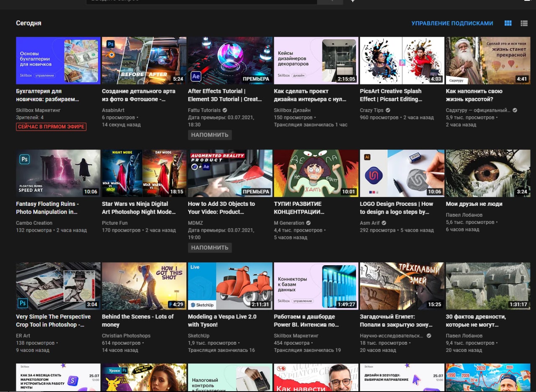Open video title Бухгалтерия для новичков: разбираем
This screenshot has width=536, height=392.
click(47, 95)
